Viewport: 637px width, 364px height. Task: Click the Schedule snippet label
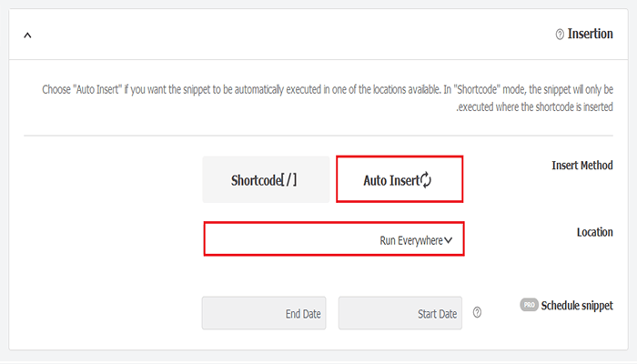(577, 305)
